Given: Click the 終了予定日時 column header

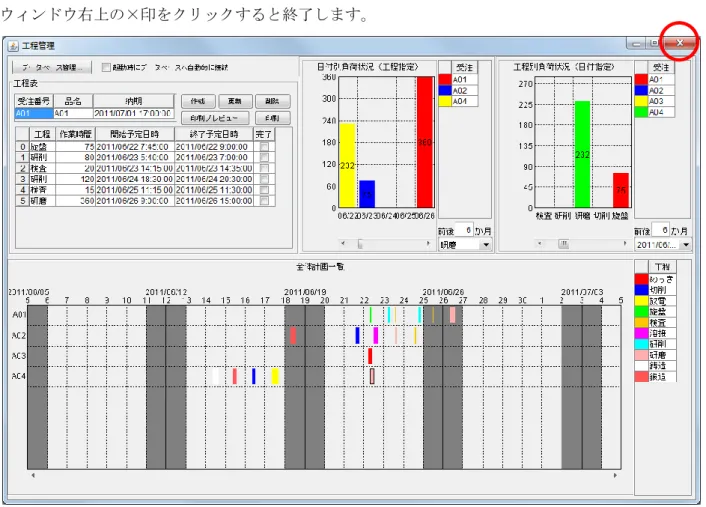Looking at the screenshot, I should click(214, 134).
